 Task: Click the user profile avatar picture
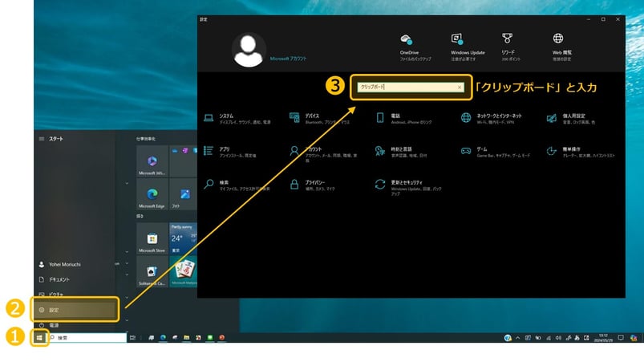[x=249, y=50]
